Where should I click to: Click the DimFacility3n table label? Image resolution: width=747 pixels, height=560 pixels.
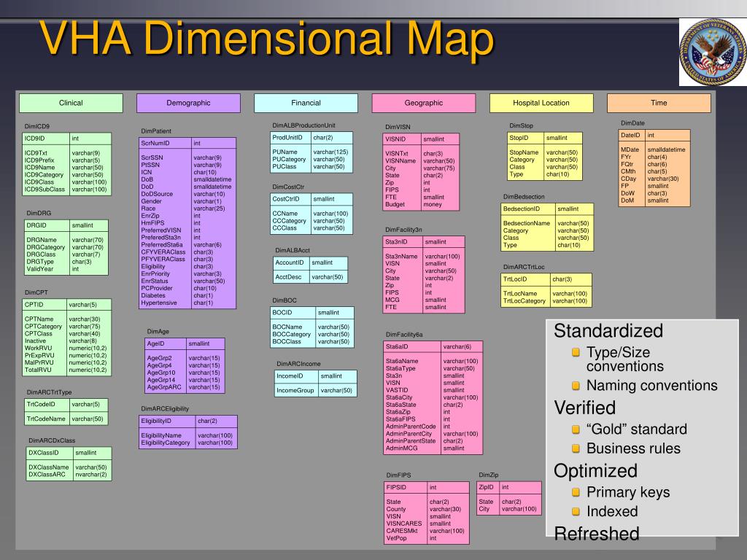(404, 230)
